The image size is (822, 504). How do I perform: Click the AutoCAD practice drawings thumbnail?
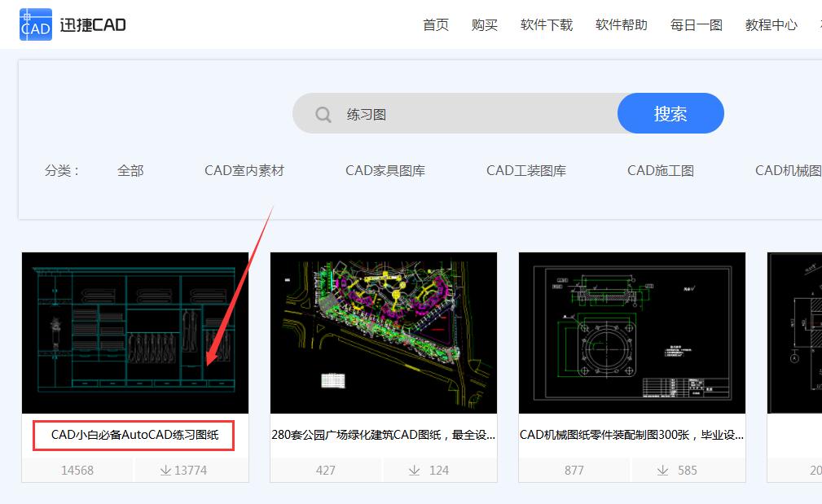pos(134,332)
